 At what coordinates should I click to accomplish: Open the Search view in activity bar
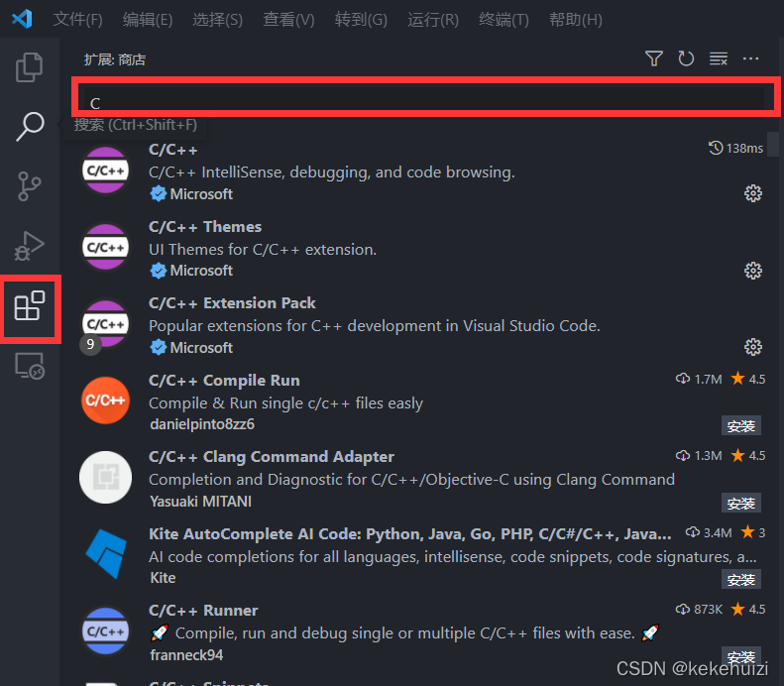click(x=30, y=127)
